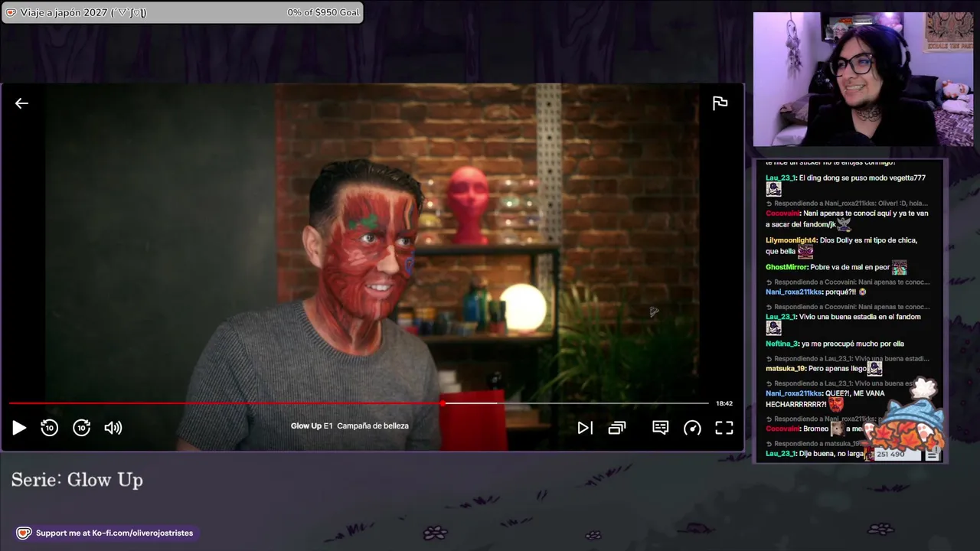Click the Serie: Glow Up caption

click(77, 480)
